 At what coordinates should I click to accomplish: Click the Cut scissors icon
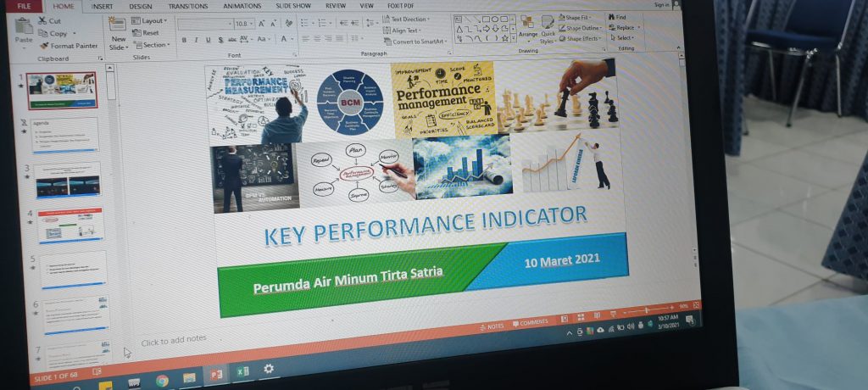pyautogui.click(x=42, y=20)
